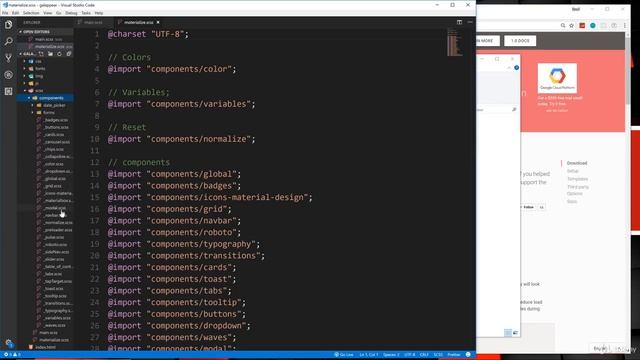Open the Explorer view in activity bar
This screenshot has height=360, width=640.
tap(9, 24)
